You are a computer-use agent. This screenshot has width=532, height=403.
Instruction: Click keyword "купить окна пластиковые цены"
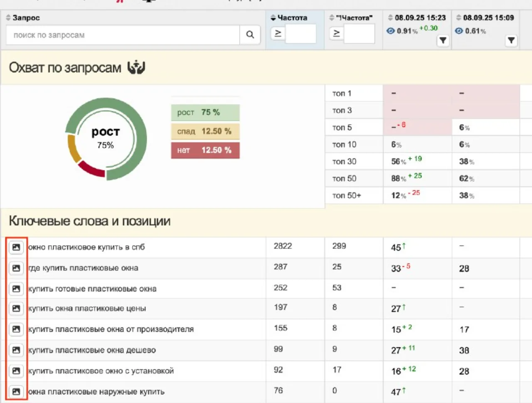(87, 309)
